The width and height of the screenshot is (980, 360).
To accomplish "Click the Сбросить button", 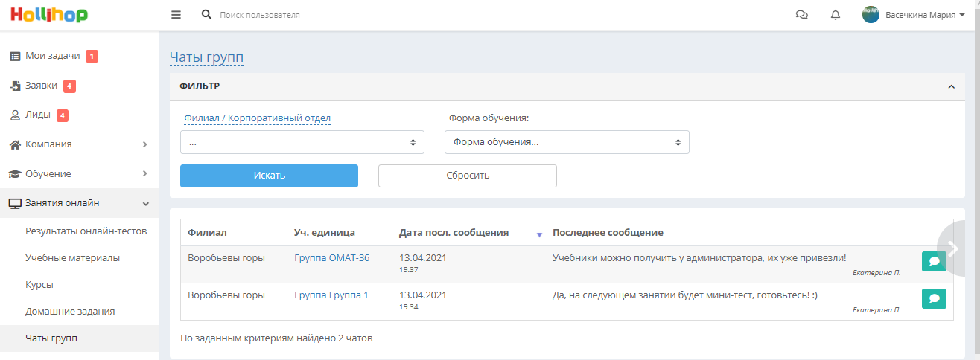I will tap(468, 176).
